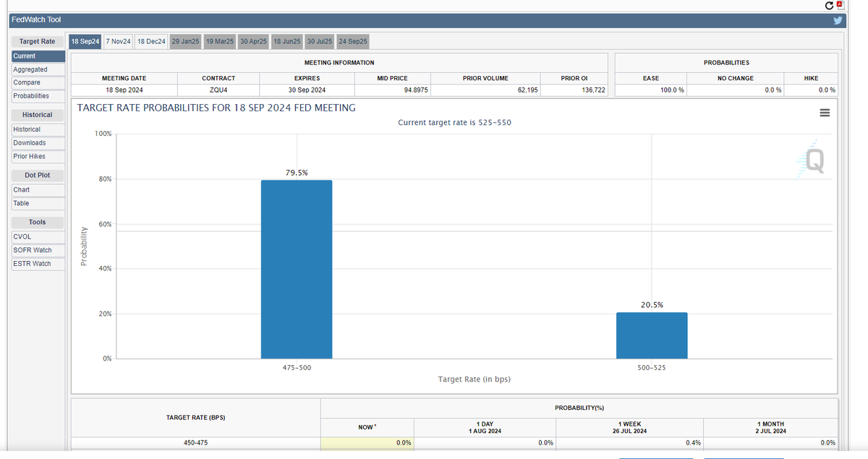Click the Target Rate sidebar header

click(38, 41)
